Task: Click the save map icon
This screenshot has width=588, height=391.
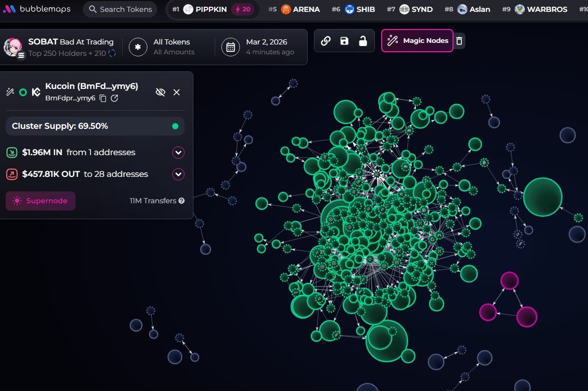Action: point(344,40)
